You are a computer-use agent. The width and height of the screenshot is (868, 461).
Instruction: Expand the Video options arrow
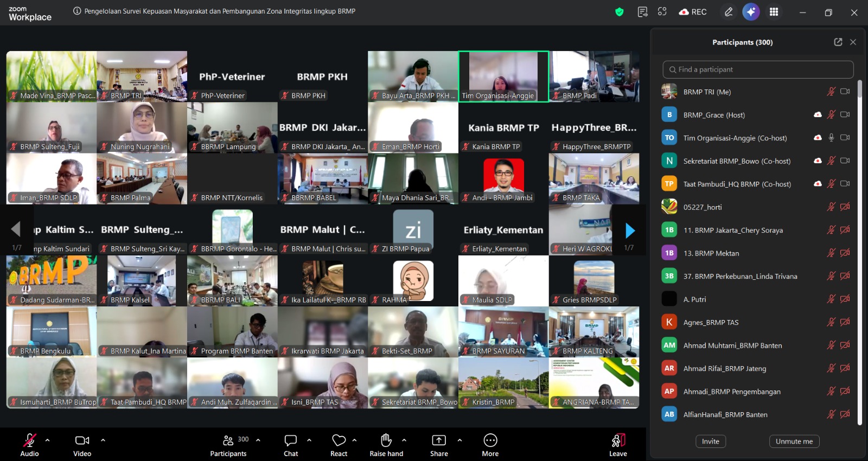[x=103, y=440]
